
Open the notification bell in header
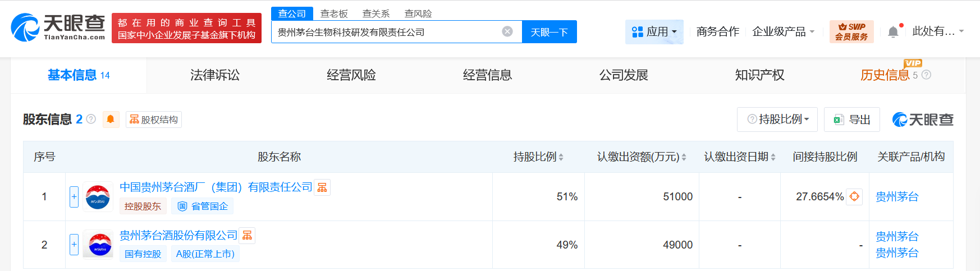893,32
